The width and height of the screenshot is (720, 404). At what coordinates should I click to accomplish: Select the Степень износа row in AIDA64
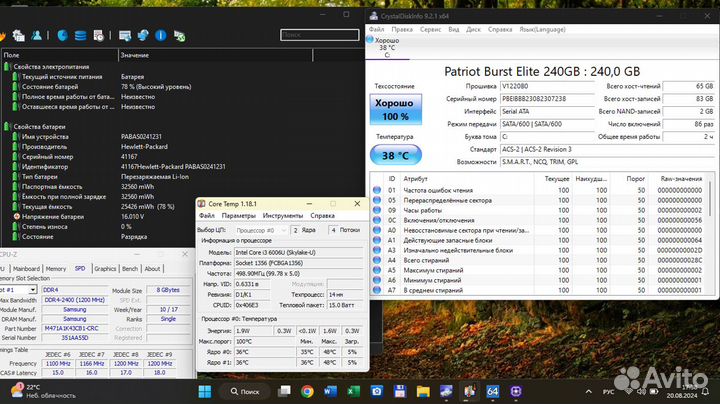(98, 226)
